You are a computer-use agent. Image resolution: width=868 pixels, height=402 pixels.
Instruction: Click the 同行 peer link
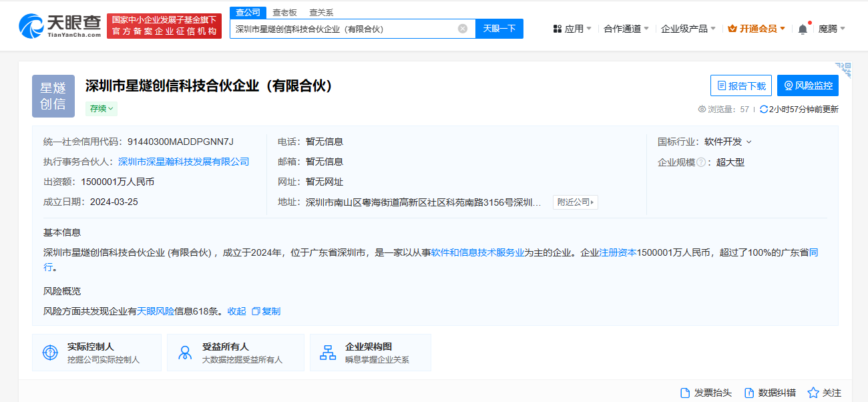click(x=814, y=252)
